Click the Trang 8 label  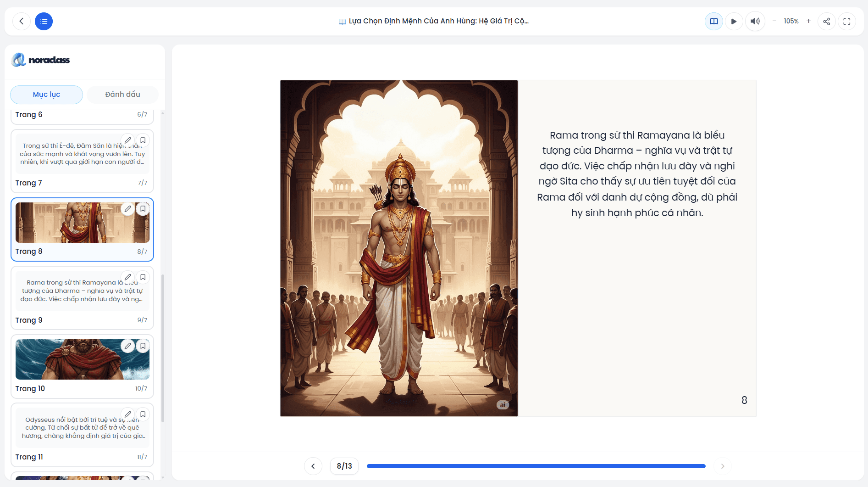pos(29,252)
